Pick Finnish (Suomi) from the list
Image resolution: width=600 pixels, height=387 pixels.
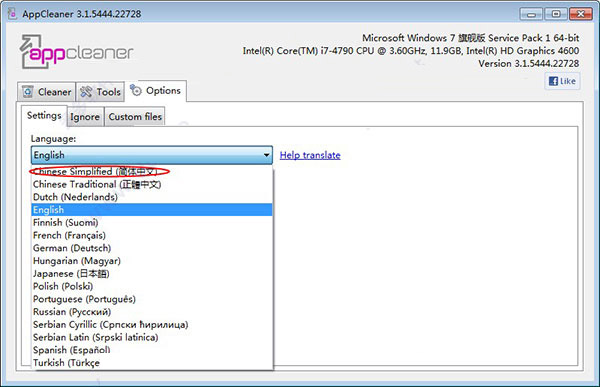[x=152, y=222]
